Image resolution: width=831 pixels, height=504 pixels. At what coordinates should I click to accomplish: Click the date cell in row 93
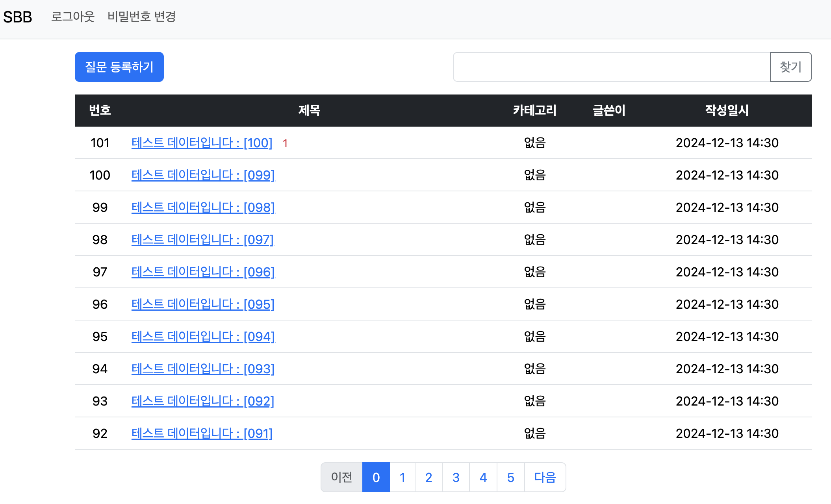coord(727,401)
